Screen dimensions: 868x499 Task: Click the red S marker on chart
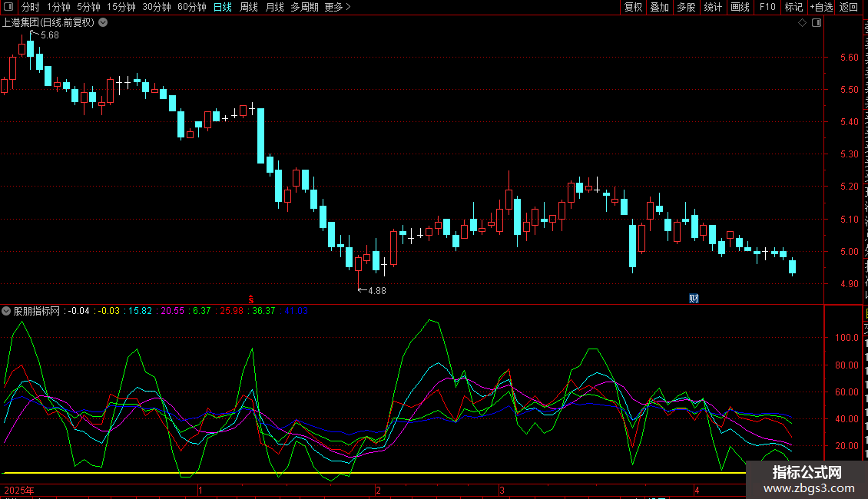coord(250,299)
